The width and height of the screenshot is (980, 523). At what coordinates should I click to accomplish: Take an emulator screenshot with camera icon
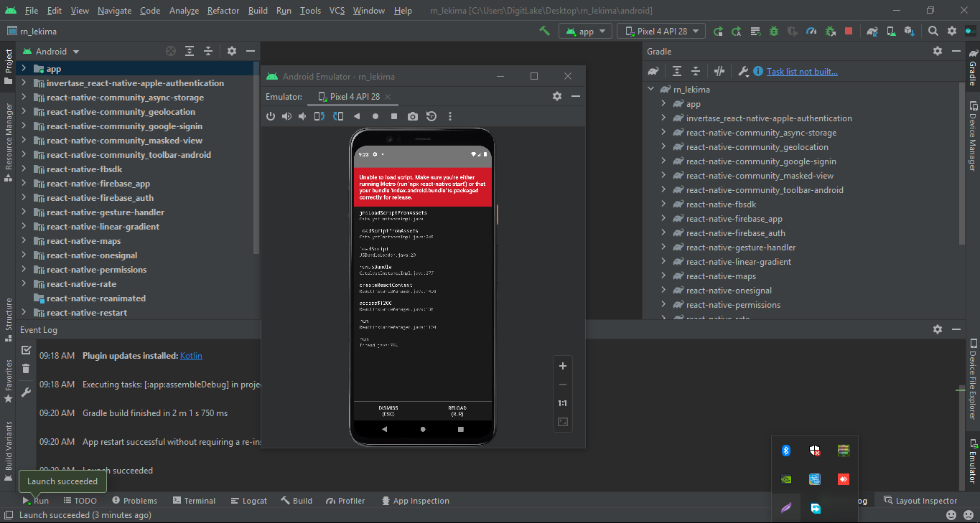[x=412, y=116]
